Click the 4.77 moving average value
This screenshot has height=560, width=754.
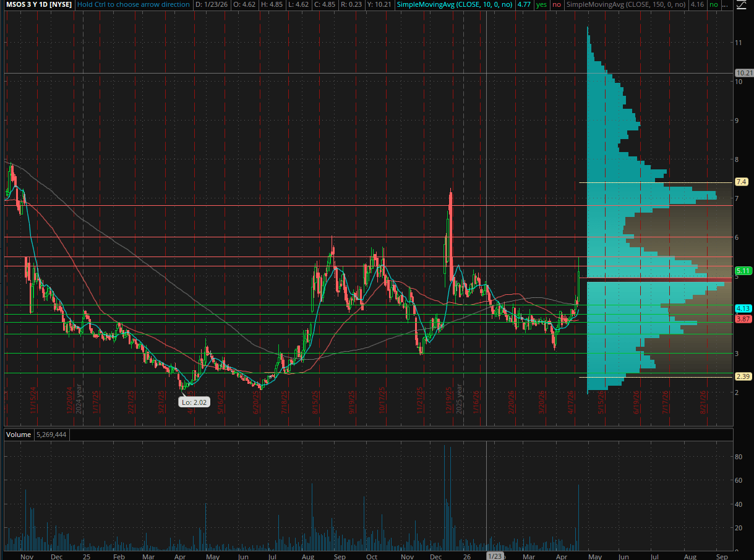[x=523, y=4]
